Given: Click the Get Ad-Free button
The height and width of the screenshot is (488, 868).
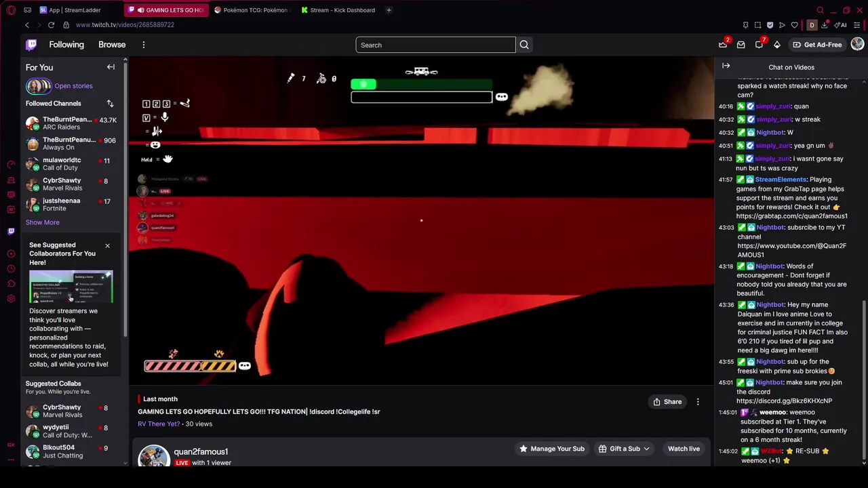Looking at the screenshot, I should pos(817,45).
